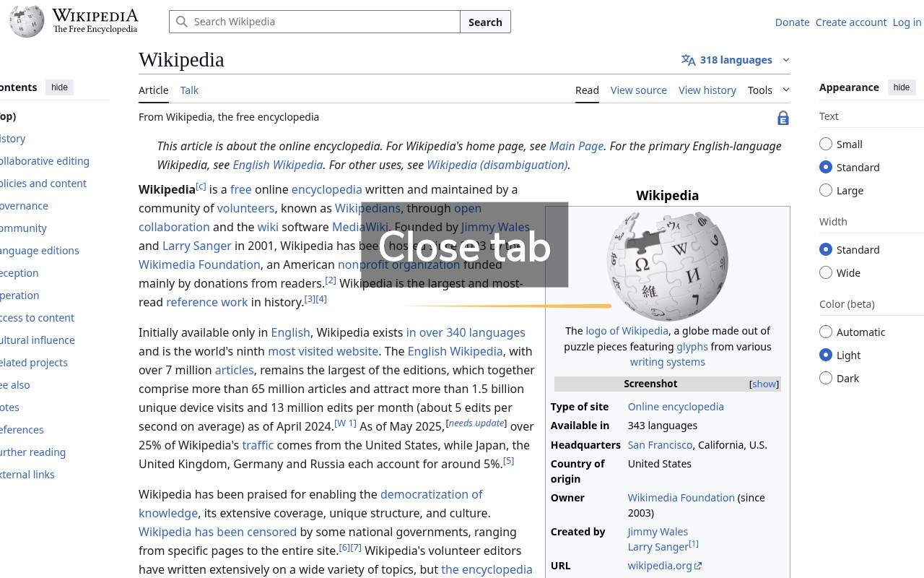Viewport: 924px width, 578px height.
Task: Jump to Policies and content section
Action: pyautogui.click(x=42, y=184)
